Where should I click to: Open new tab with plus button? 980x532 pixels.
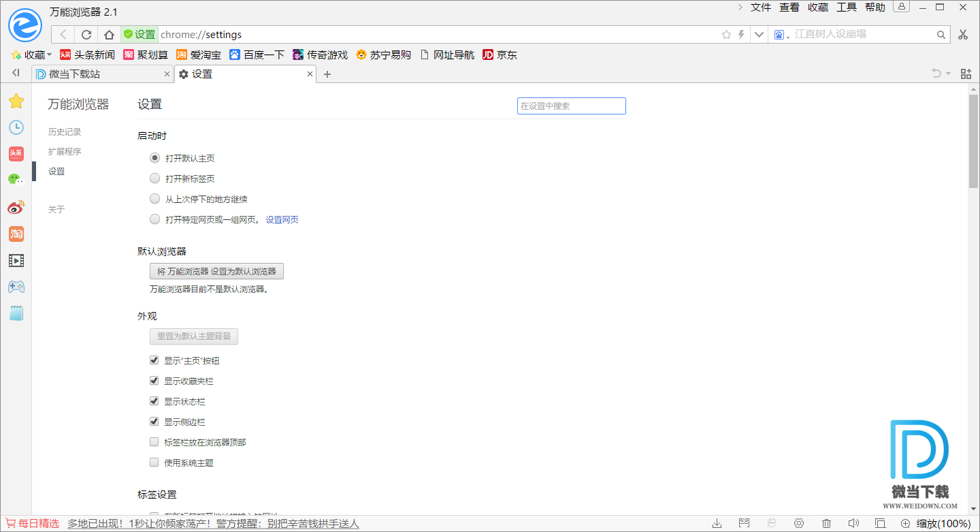(327, 74)
